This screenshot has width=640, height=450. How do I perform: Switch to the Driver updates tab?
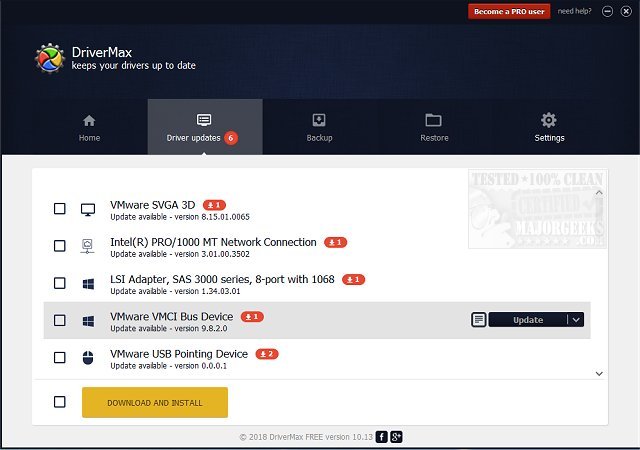tap(205, 127)
